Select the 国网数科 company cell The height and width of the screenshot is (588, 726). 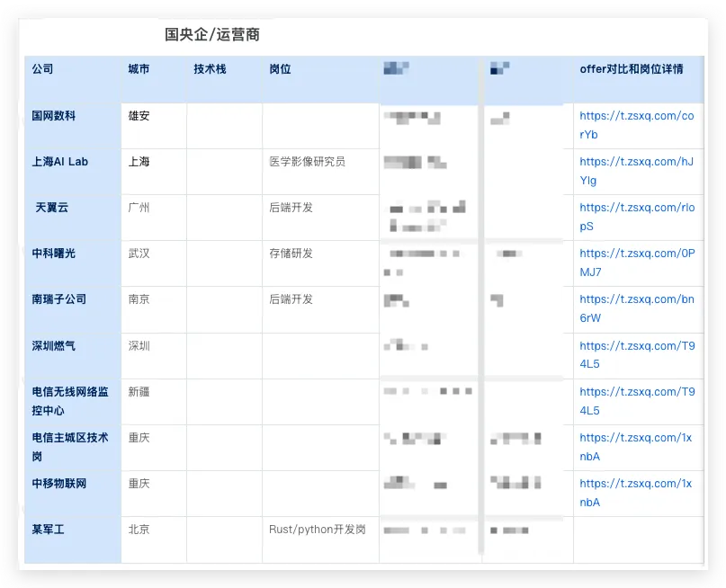[x=54, y=116]
